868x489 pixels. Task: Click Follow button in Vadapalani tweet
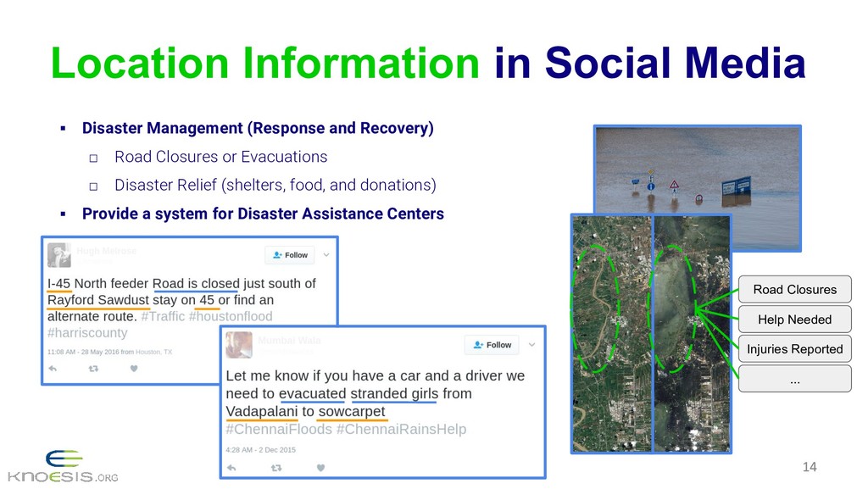tap(492, 345)
